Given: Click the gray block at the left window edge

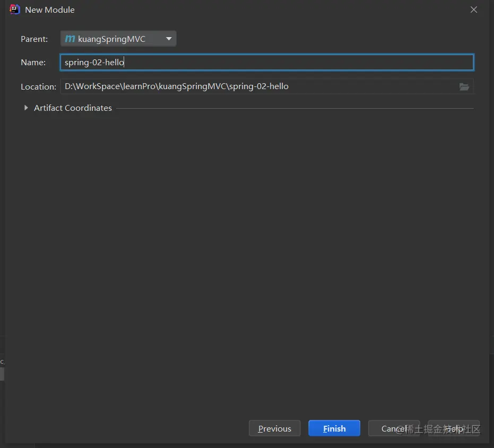Looking at the screenshot, I should coord(2,374).
